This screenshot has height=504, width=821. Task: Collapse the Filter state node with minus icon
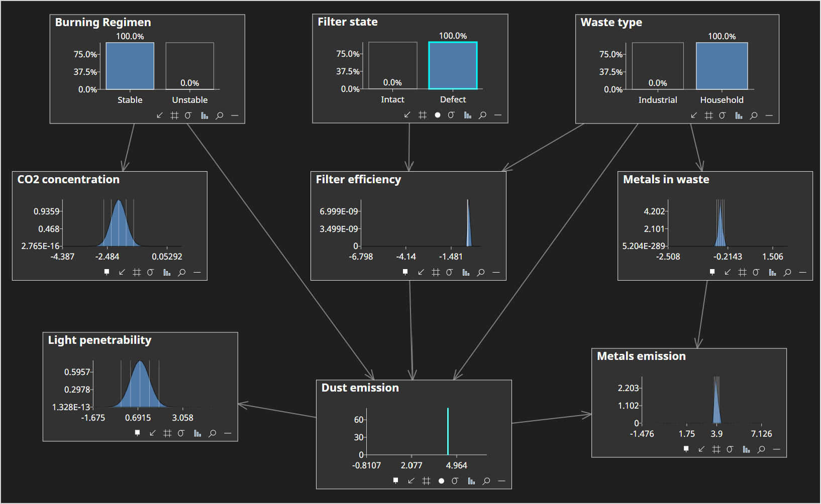coord(497,115)
